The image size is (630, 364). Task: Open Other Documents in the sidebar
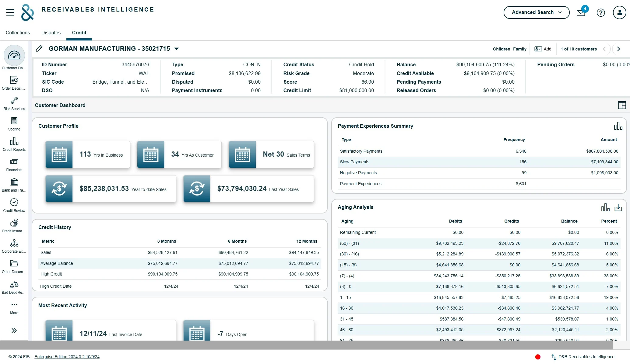pos(14,266)
